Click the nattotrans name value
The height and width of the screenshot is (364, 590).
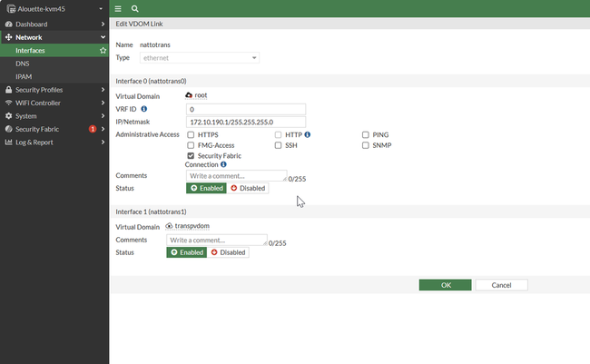(155, 44)
